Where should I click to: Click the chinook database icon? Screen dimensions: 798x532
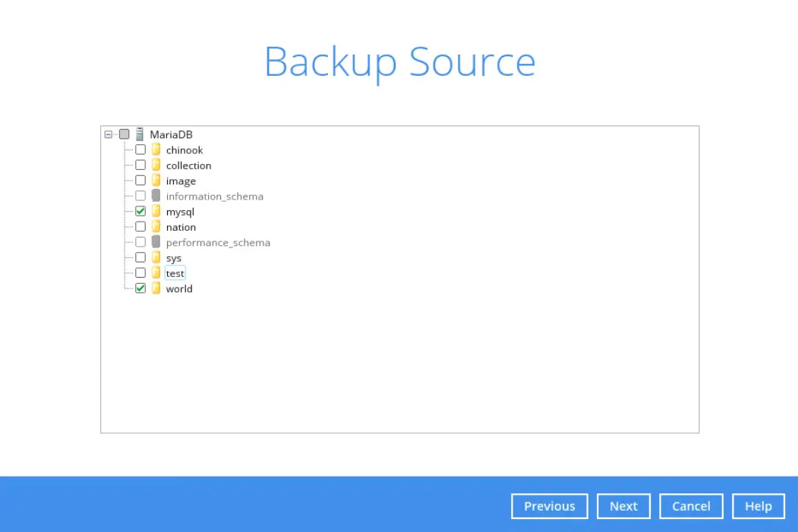156,150
